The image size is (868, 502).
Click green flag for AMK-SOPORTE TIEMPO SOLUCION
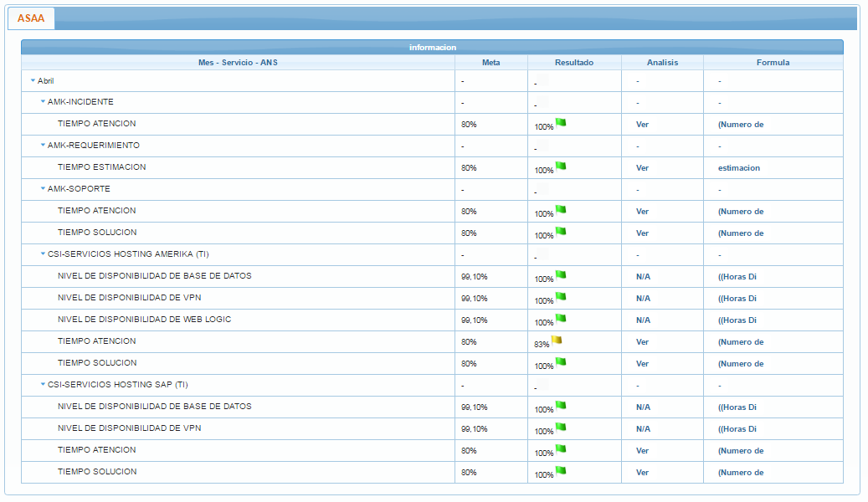(561, 231)
